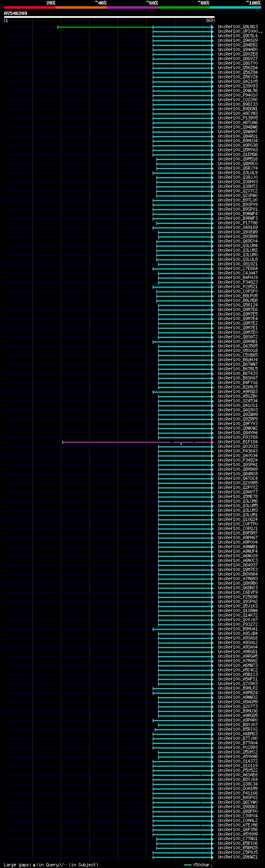Select hit label UniRef100_Q5ME78
Screen dimensions: 265x868
coord(238,497)
